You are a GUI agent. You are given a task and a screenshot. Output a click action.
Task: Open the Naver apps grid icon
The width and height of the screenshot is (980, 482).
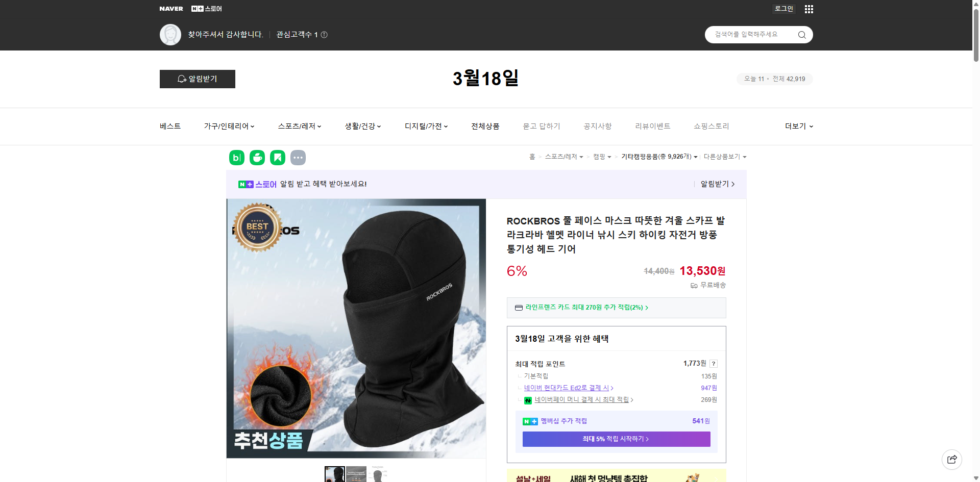tap(808, 9)
